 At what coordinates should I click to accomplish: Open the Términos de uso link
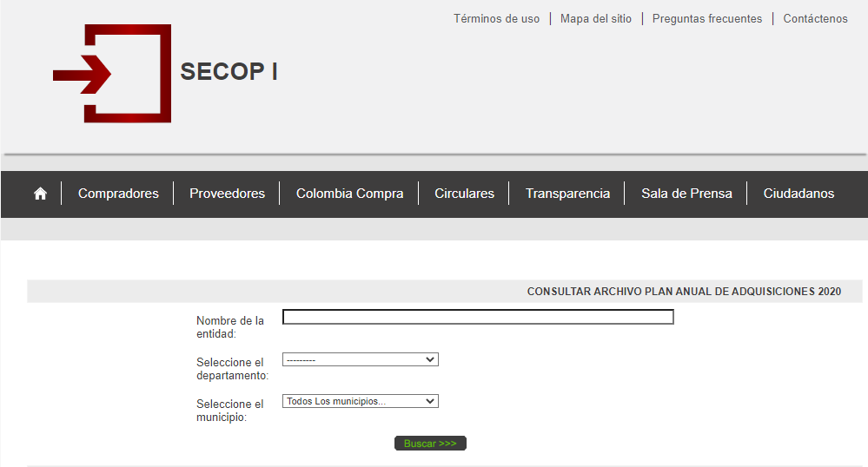(496, 19)
